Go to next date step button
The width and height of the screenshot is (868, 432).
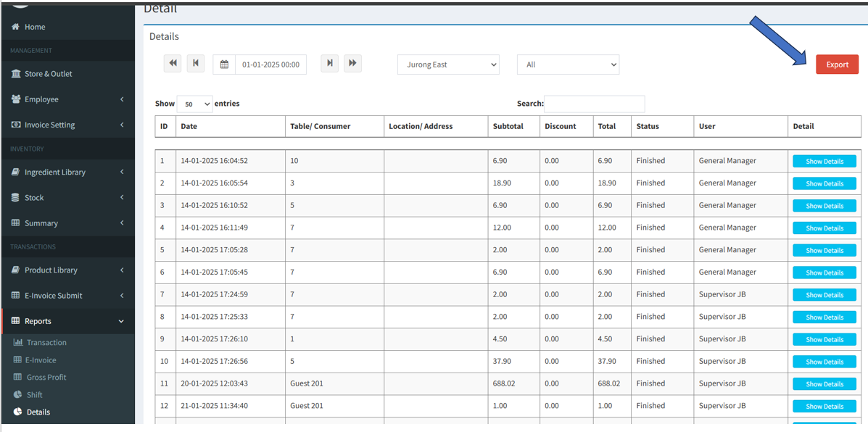(329, 64)
